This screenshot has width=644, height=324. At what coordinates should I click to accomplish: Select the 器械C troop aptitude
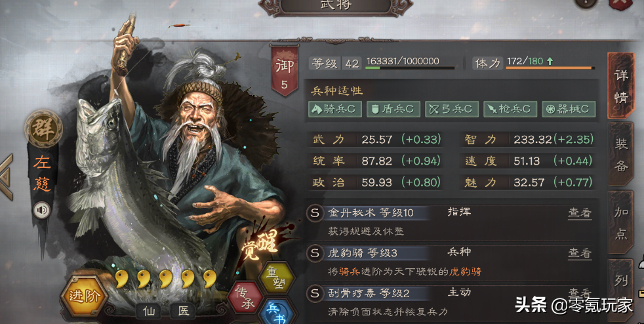pyautogui.click(x=569, y=110)
